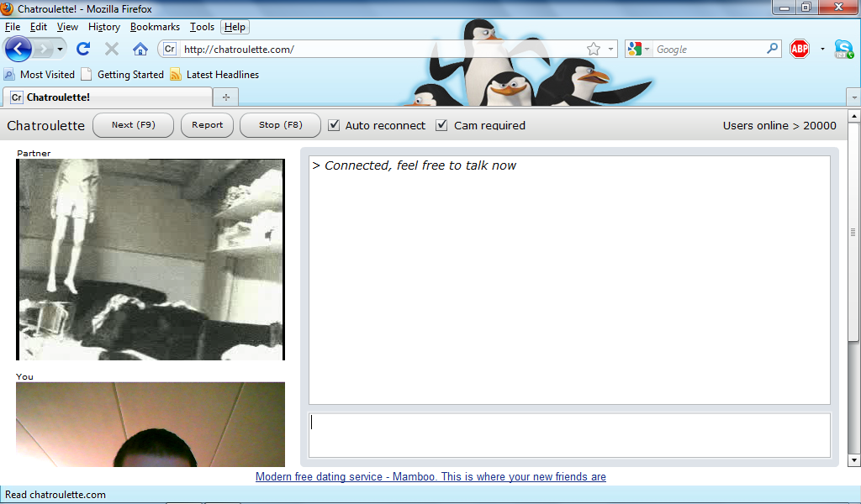Open the History menu
This screenshot has height=504, width=861.
click(103, 27)
